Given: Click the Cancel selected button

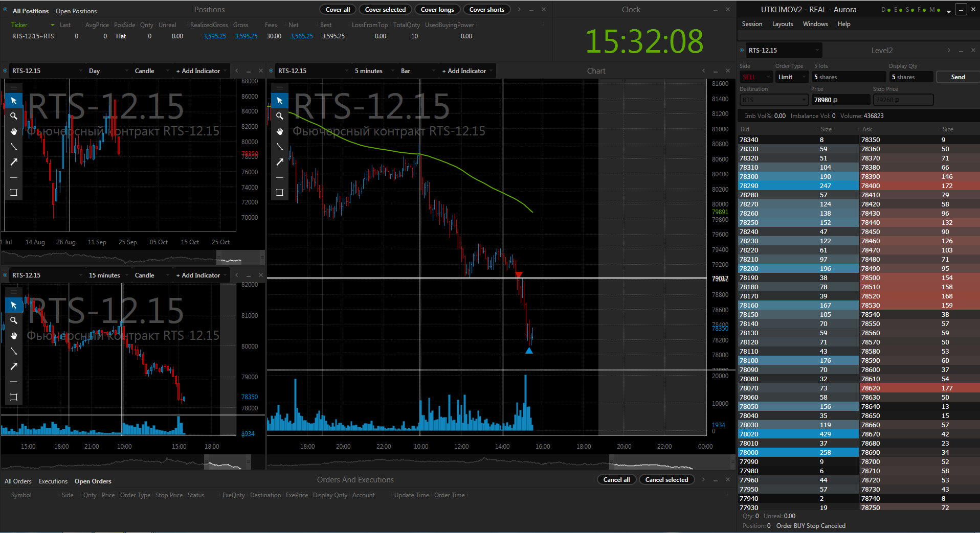Looking at the screenshot, I should (666, 479).
